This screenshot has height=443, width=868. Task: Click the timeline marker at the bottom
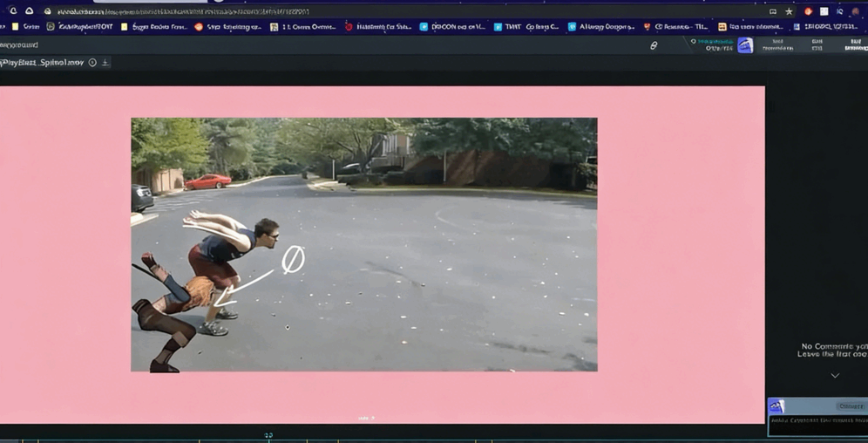coord(268,434)
